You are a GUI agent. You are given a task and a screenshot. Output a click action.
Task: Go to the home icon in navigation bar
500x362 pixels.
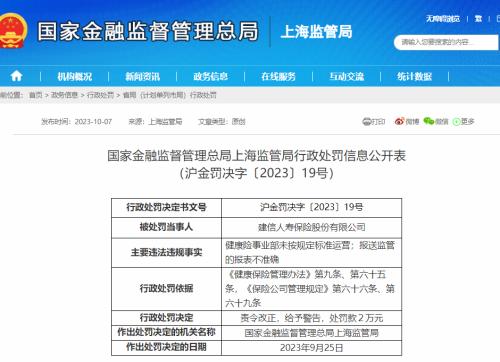point(17,76)
